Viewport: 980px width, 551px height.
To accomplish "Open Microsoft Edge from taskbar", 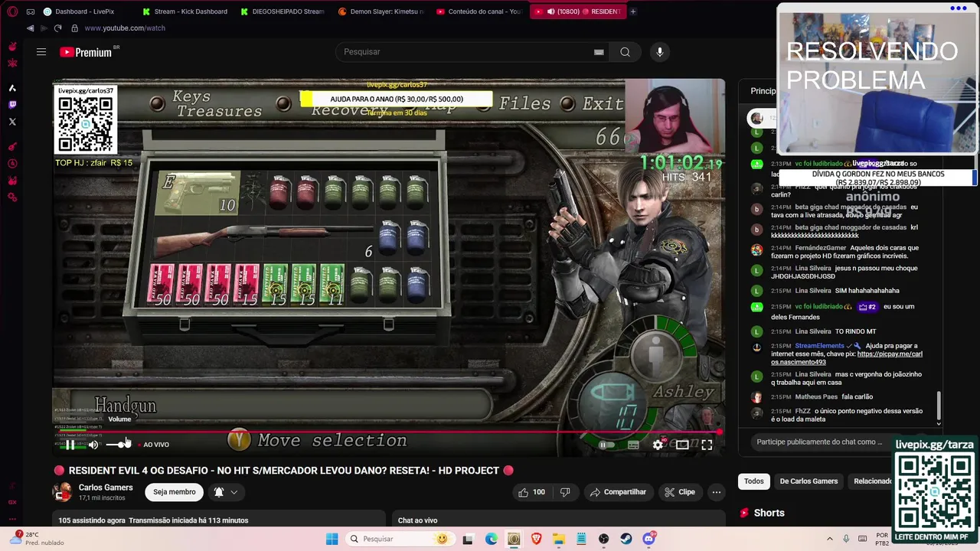I will pyautogui.click(x=491, y=539).
